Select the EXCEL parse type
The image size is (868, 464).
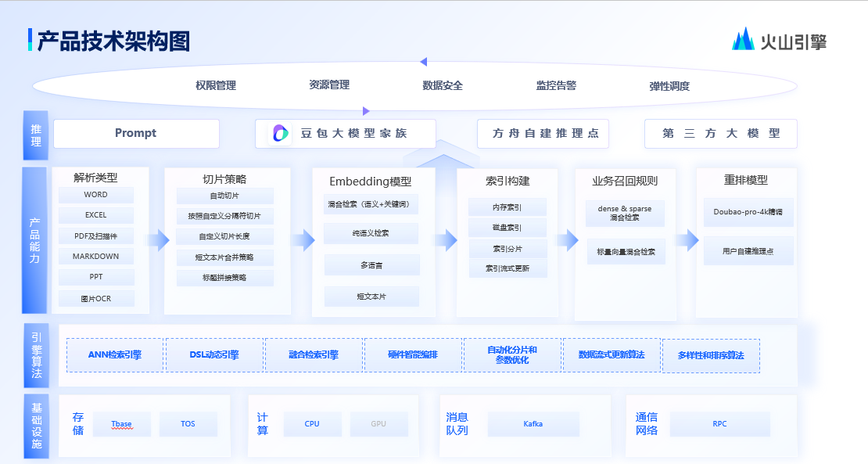[95, 215]
